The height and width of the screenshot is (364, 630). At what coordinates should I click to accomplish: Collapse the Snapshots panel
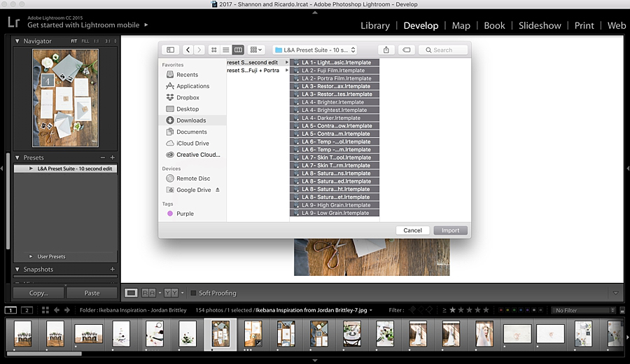pos(17,269)
